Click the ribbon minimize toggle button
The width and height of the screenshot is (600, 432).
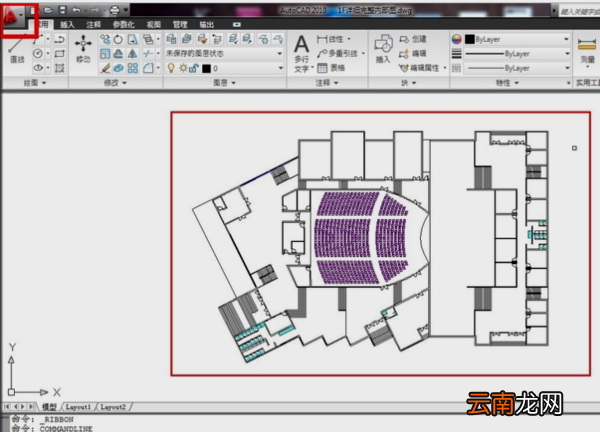pyautogui.click(x=237, y=24)
